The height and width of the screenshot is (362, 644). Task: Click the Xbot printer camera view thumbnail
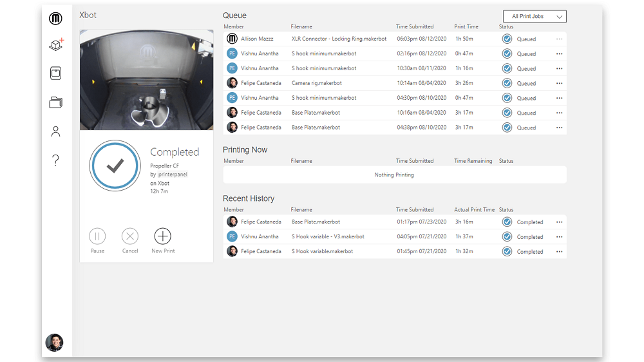pos(147,80)
